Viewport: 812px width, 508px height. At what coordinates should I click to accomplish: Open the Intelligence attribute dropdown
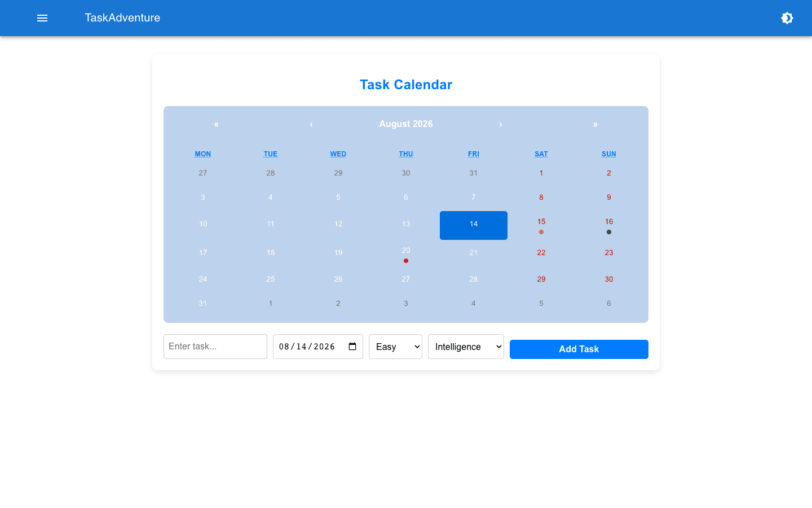[466, 347]
